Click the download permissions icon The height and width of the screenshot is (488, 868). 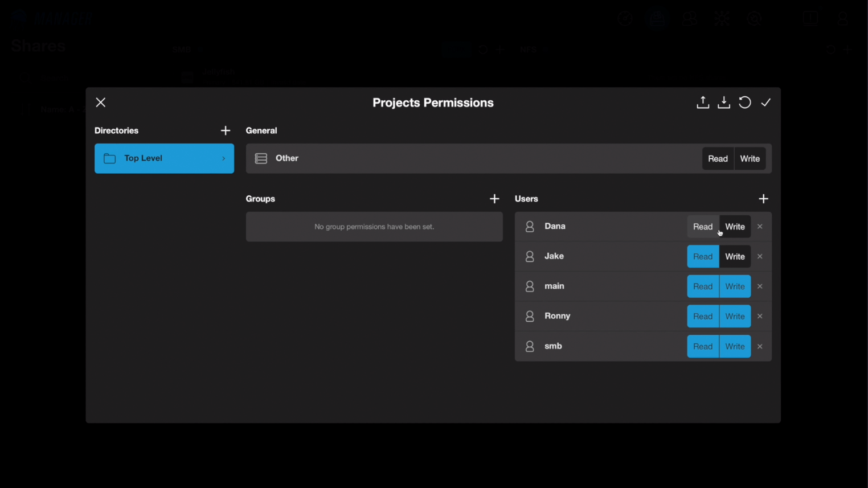tap(724, 102)
